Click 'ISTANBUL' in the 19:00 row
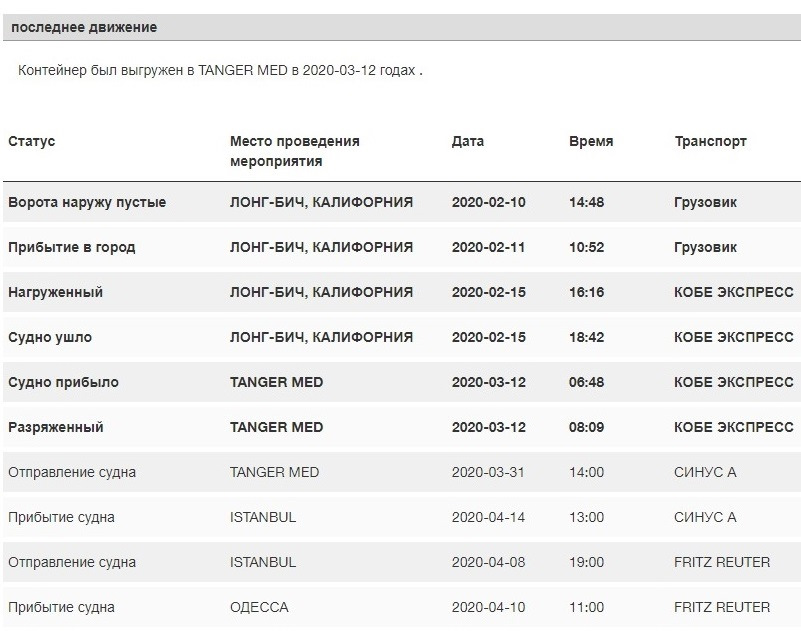 click(x=263, y=562)
